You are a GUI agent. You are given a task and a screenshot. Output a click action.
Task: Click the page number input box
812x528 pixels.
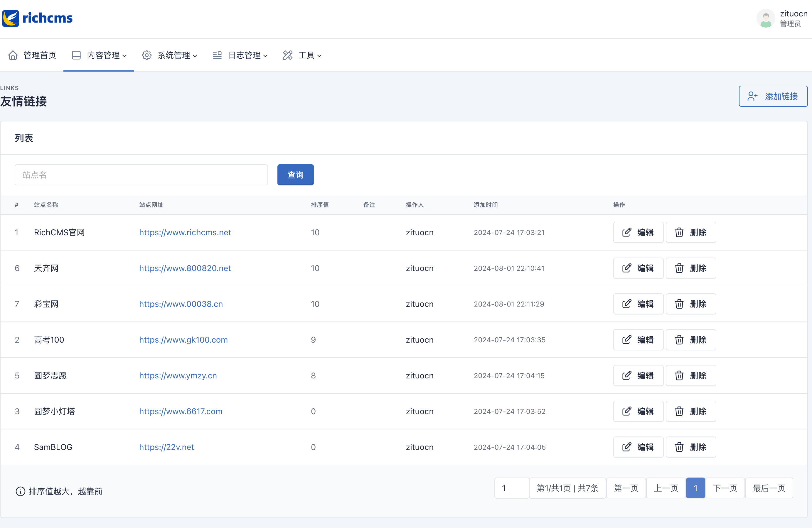(512, 488)
